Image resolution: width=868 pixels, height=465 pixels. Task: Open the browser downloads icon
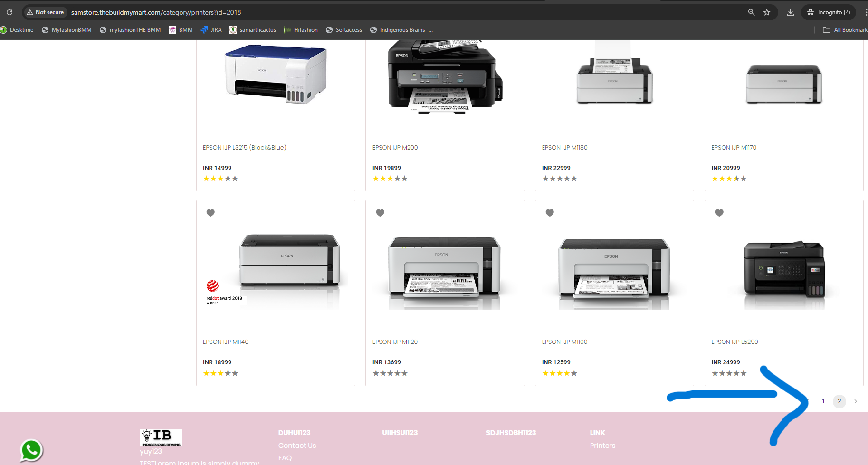[791, 12]
